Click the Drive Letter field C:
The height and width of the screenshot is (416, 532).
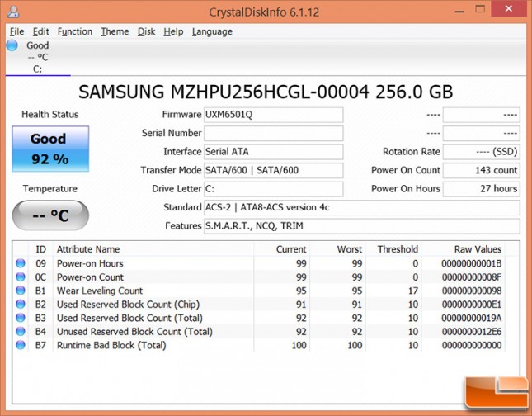pyautogui.click(x=274, y=189)
